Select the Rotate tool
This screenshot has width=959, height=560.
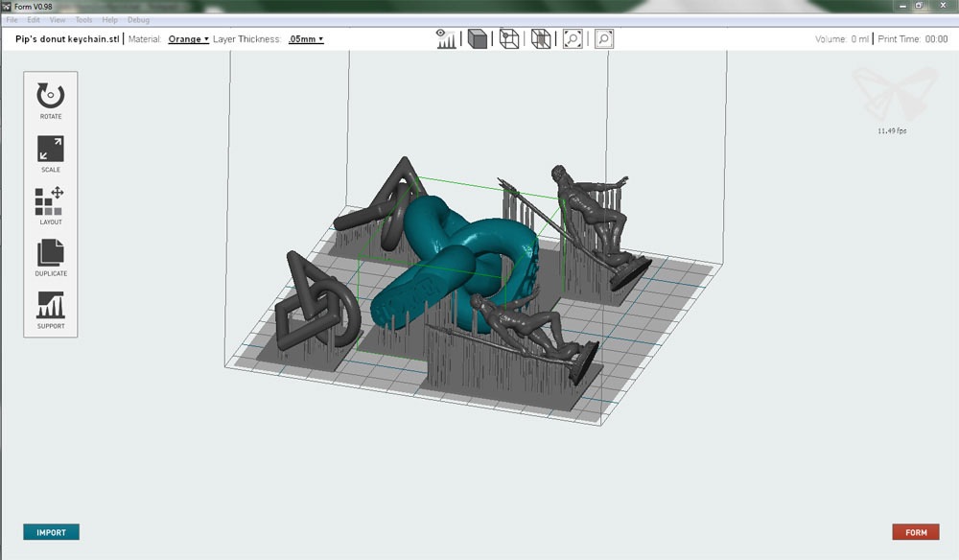[x=51, y=96]
